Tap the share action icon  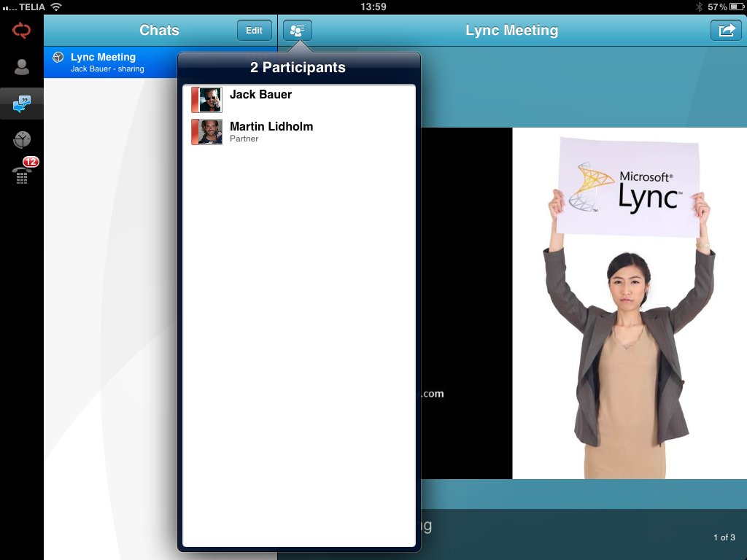pos(726,31)
